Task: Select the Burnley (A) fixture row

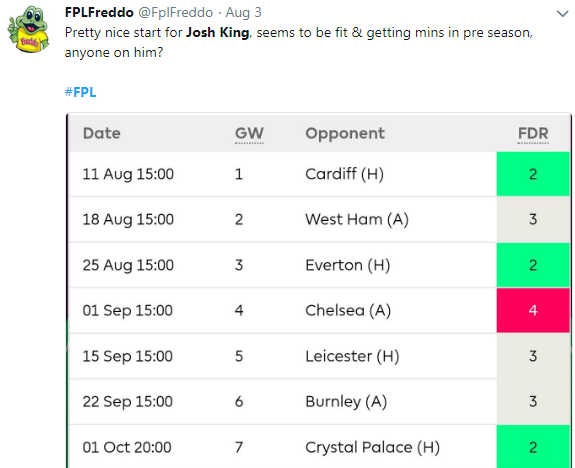Action: pos(319,402)
